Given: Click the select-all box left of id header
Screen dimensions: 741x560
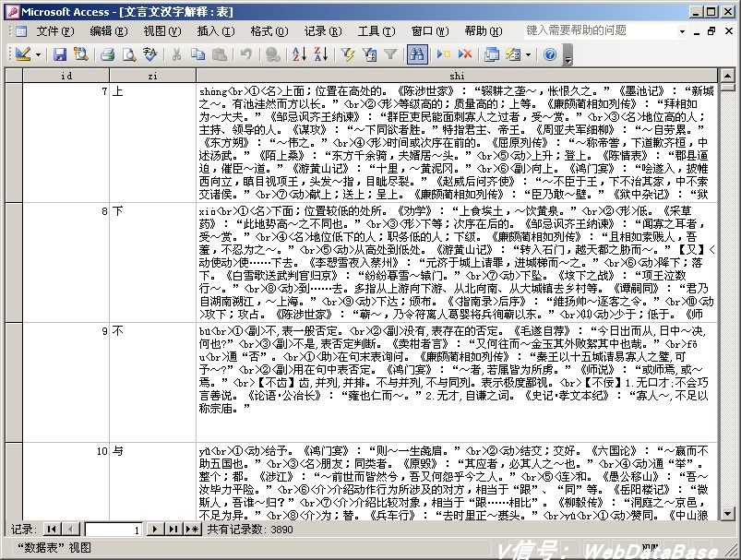Looking at the screenshot, I should (14, 75).
